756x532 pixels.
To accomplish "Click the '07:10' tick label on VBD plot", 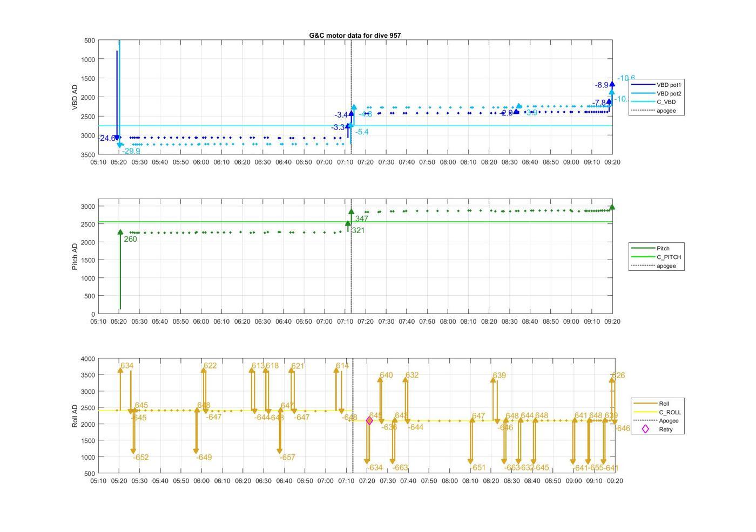I will 345,162.
